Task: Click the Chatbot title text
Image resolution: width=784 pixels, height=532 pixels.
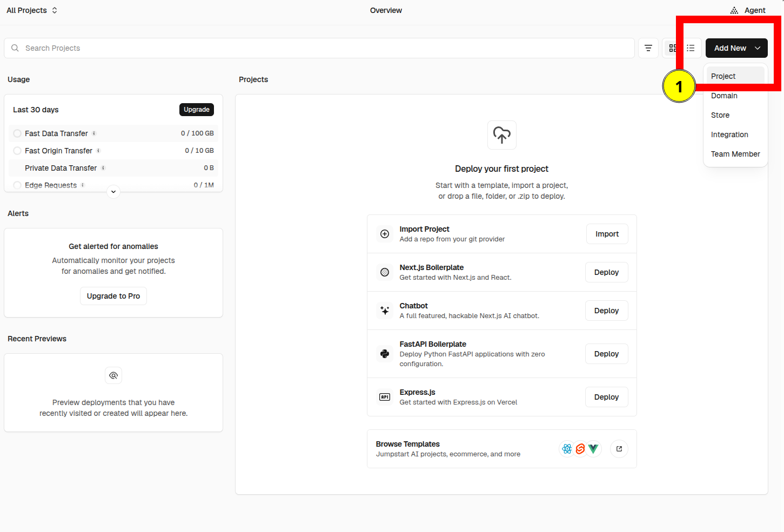Action: pyautogui.click(x=414, y=306)
